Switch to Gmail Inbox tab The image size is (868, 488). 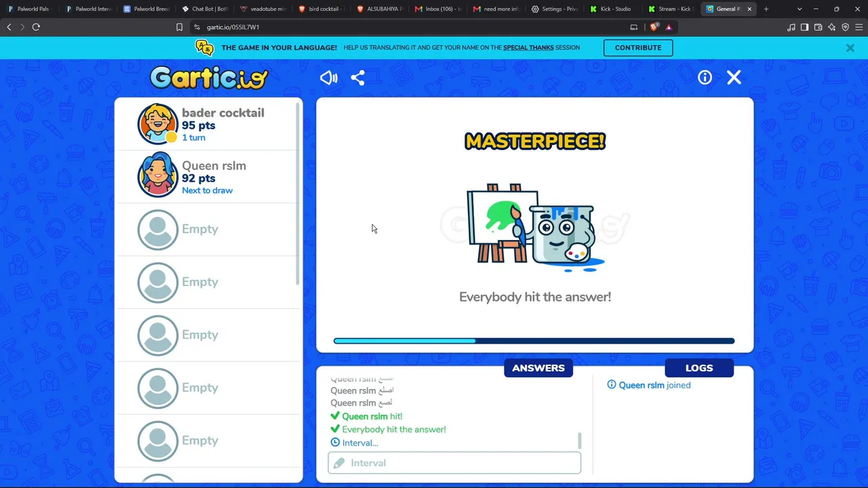pos(437,9)
